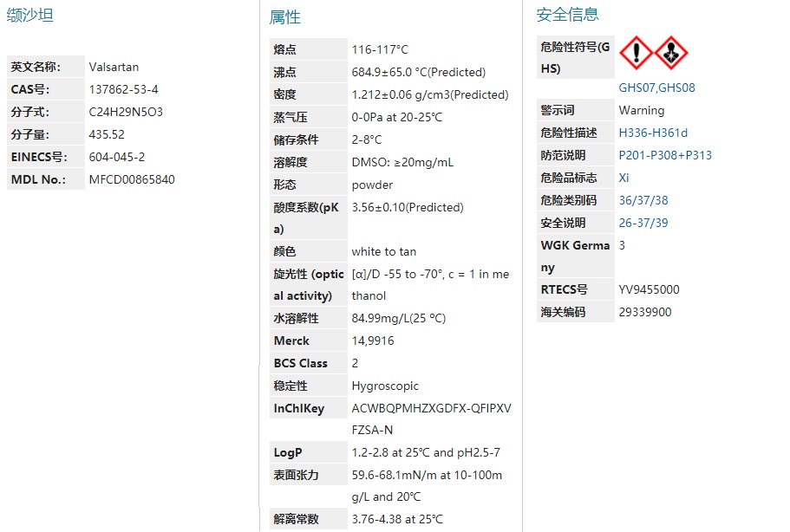Image resolution: width=790 pixels, height=532 pixels.
Task: Select stability value Hygroscopic
Action: click(385, 386)
